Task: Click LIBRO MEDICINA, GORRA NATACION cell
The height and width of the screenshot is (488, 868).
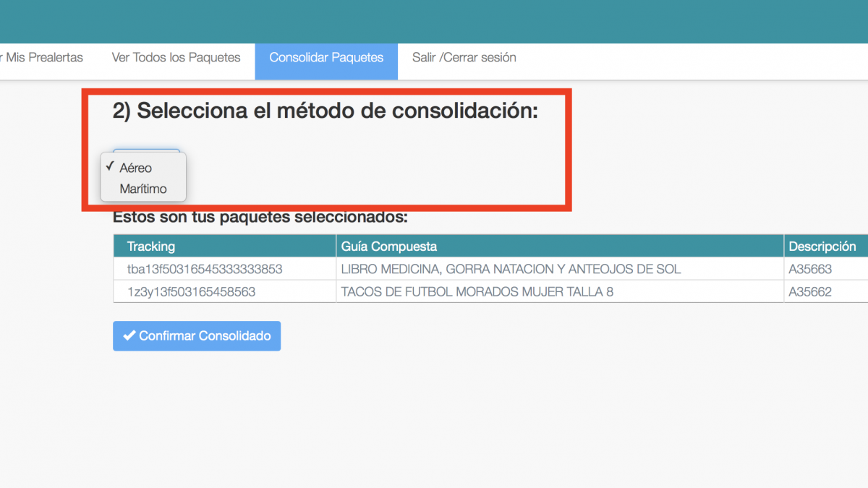Action: point(560,269)
